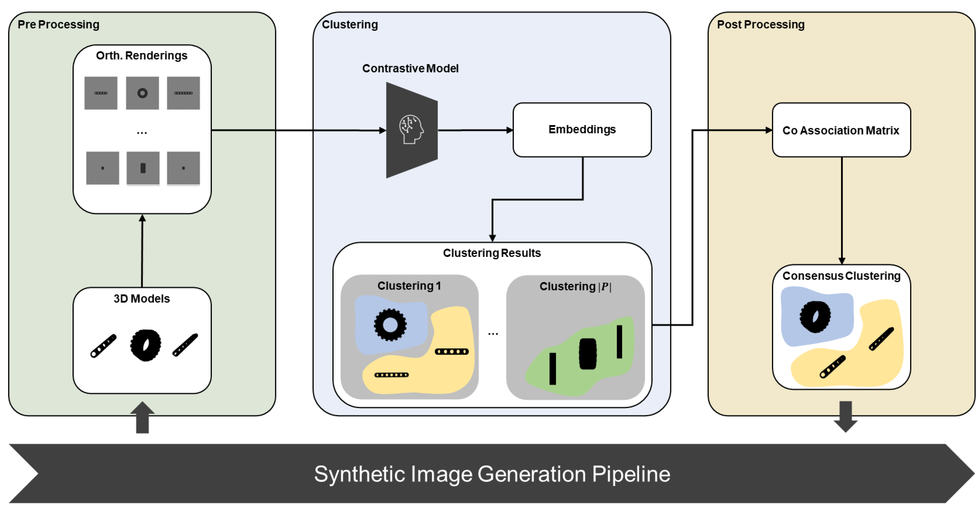Click the gear inside Clustering 1

[390, 325]
